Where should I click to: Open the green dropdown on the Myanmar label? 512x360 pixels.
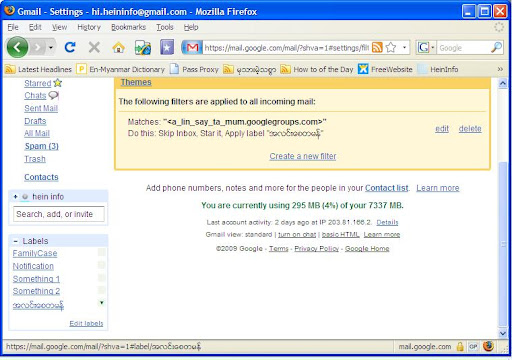[102, 303]
